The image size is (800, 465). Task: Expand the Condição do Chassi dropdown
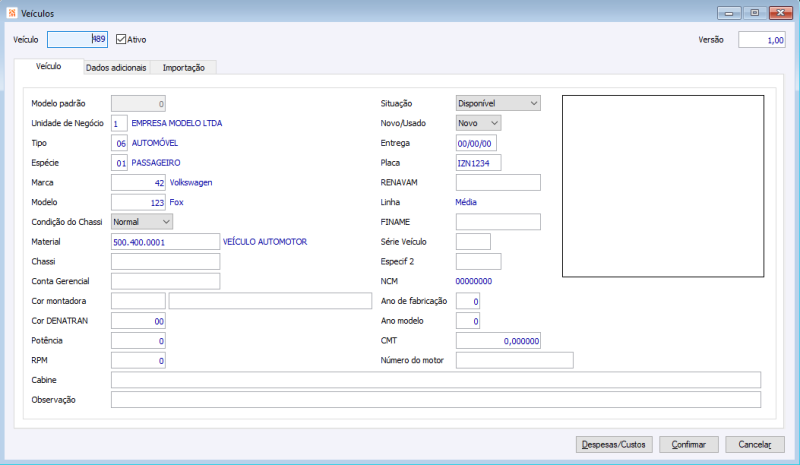point(142,222)
